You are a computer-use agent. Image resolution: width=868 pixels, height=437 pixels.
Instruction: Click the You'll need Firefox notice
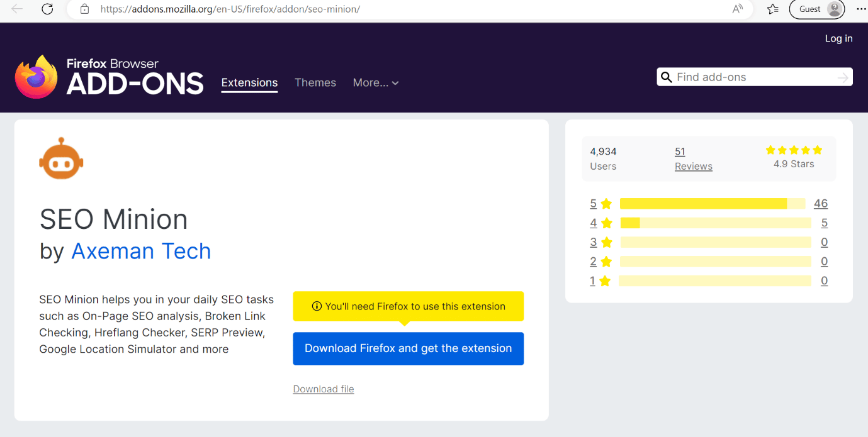click(409, 306)
